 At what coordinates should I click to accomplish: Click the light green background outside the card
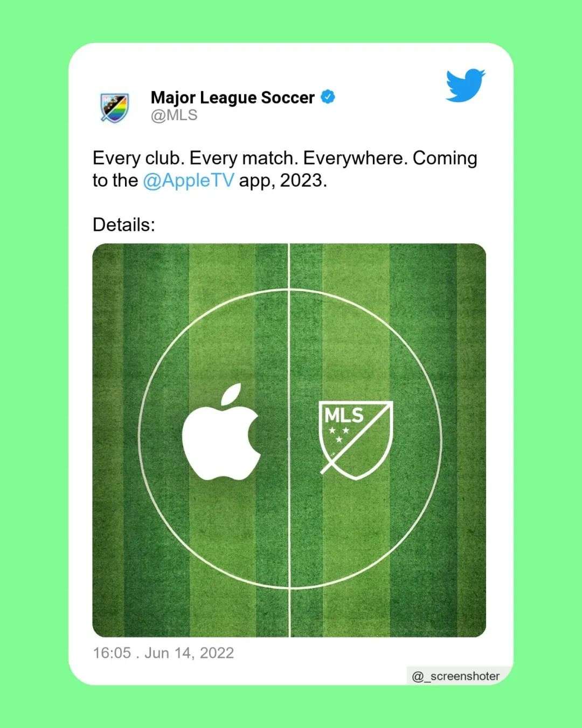click(32, 364)
